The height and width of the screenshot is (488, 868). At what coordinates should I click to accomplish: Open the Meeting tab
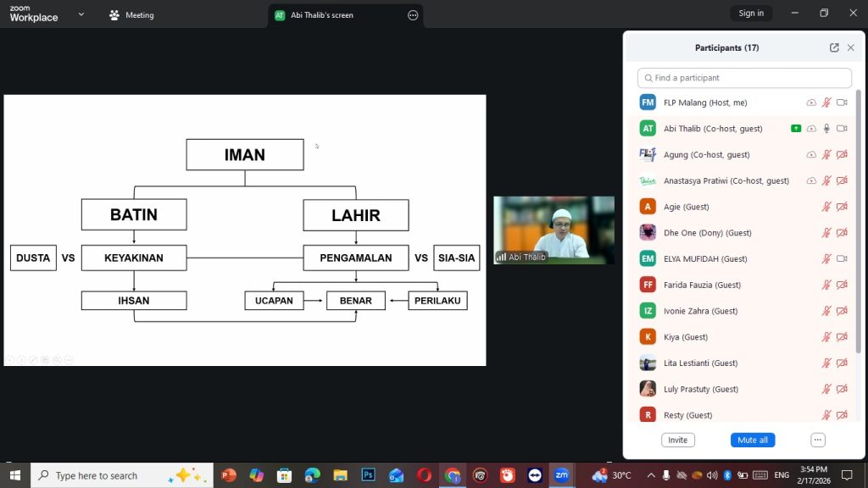(131, 15)
